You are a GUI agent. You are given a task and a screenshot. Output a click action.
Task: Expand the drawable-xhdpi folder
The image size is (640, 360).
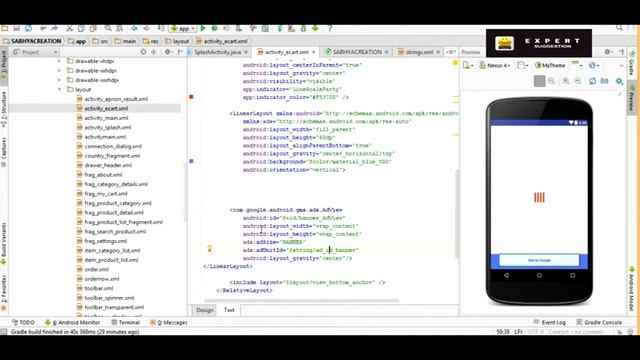tap(59, 61)
